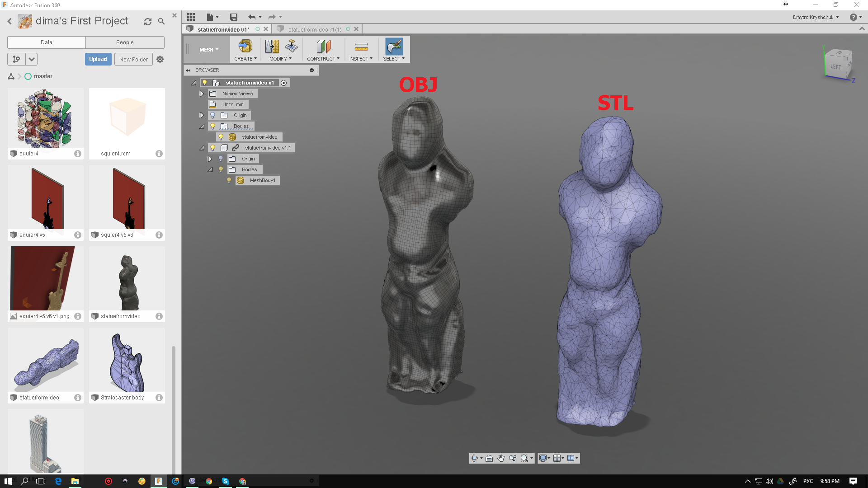
Task: Open the Grid and Snaps settings icon
Action: 557,458
